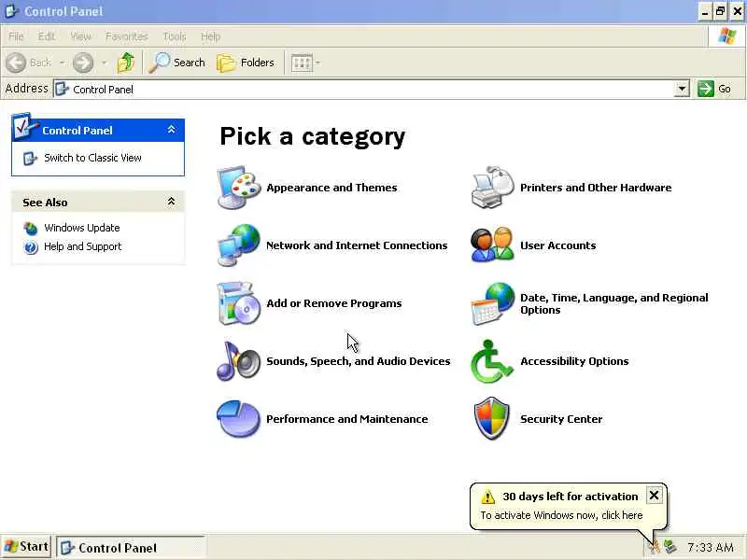Click Date, Time, Language, and Regional Options text
Screen dimensions: 747x560
pyautogui.click(x=614, y=303)
